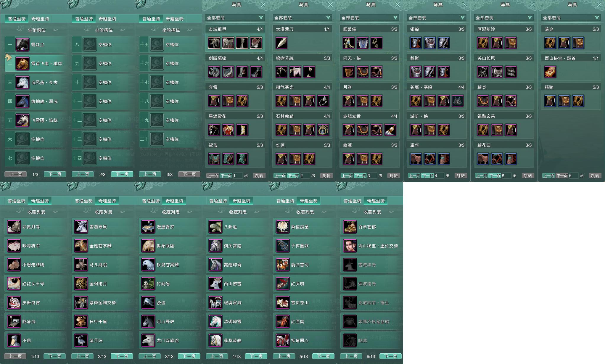Click the 西山拂雪 deer mount icon
The height and width of the screenshot is (364, 605).
(x=215, y=284)
